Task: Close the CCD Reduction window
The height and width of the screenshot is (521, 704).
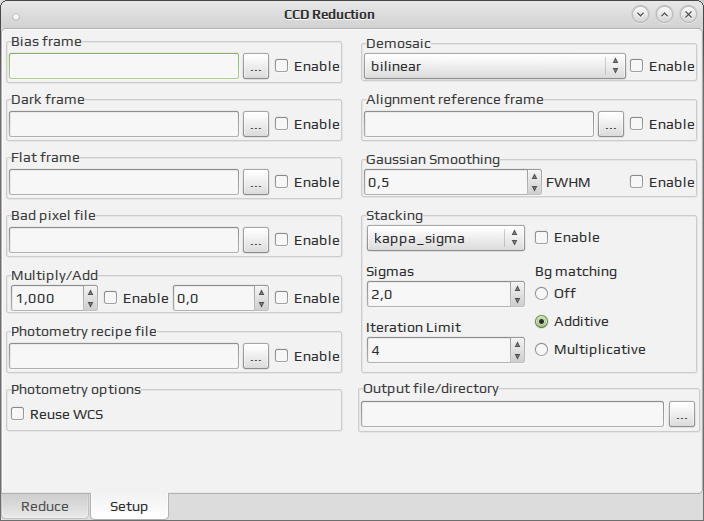Action: coord(688,14)
